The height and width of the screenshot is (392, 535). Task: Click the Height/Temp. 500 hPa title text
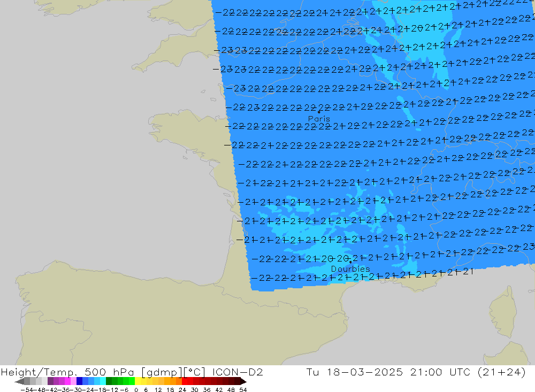68,372
